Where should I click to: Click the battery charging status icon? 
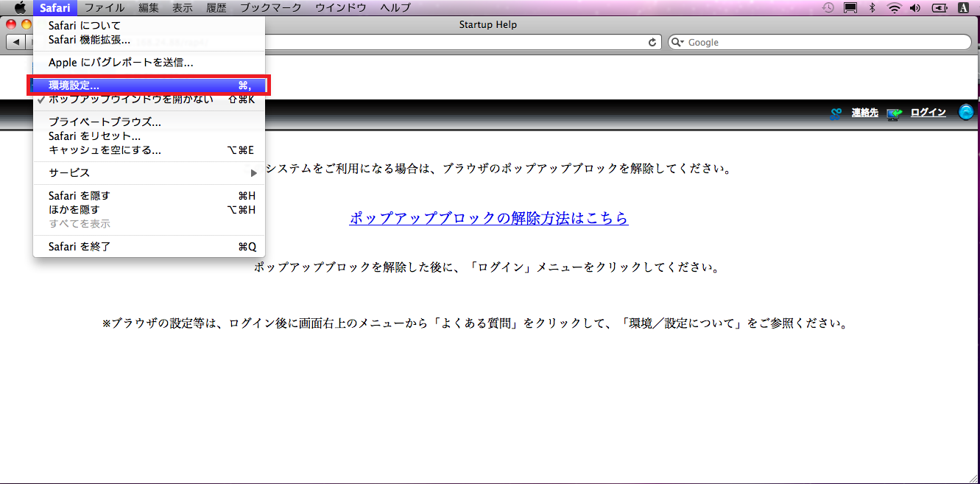tap(940, 8)
